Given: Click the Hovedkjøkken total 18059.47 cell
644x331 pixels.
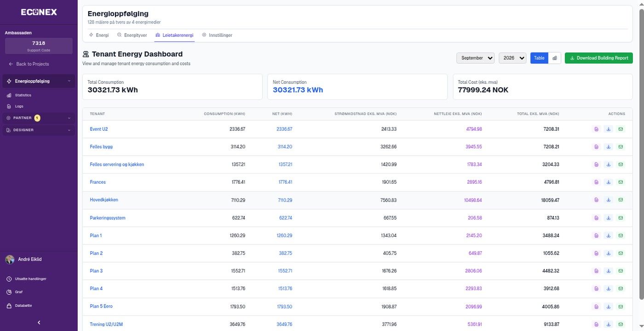Looking at the screenshot, I should 551,200.
